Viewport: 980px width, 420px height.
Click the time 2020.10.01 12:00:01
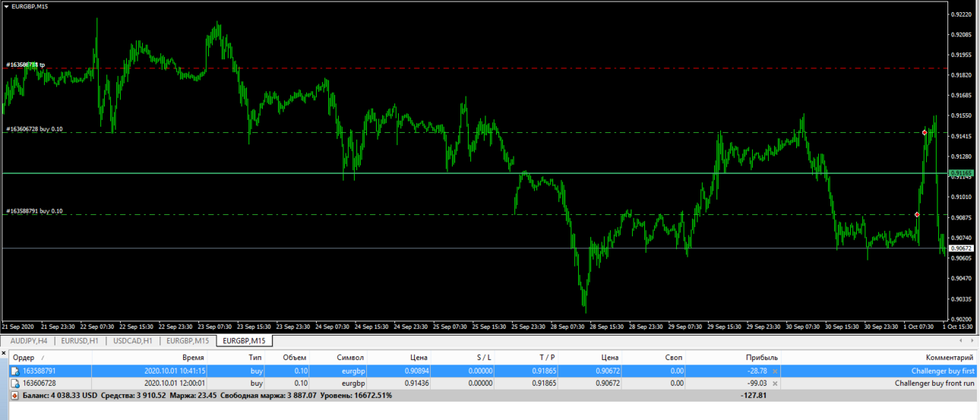[x=174, y=384]
